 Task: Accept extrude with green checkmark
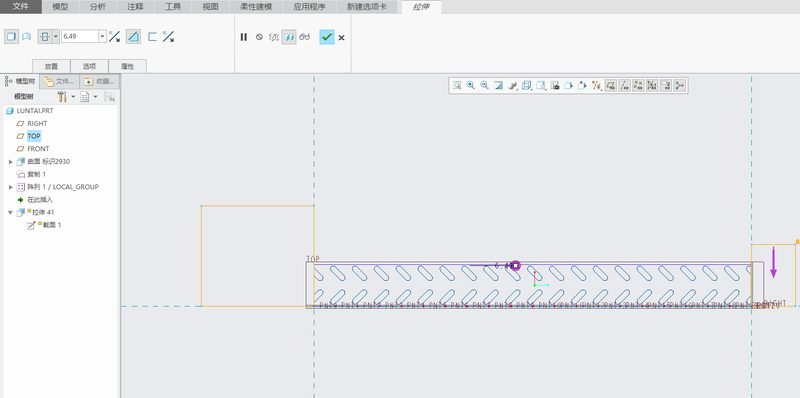point(327,37)
